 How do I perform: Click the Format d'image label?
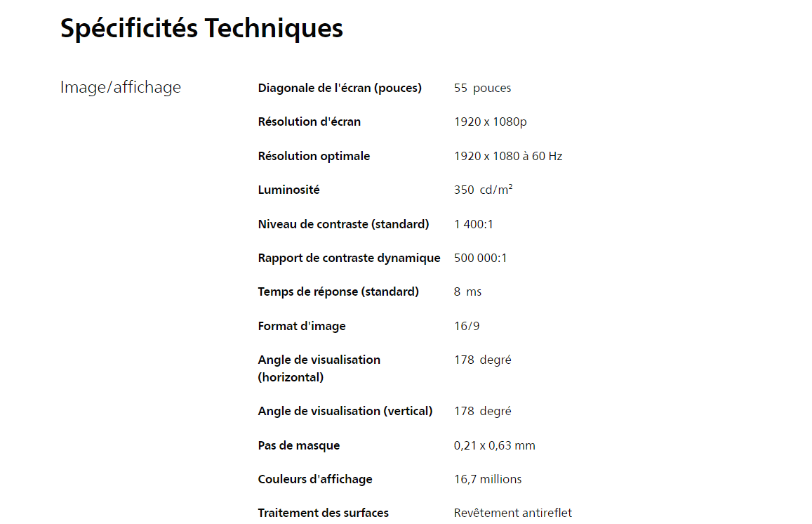302,326
